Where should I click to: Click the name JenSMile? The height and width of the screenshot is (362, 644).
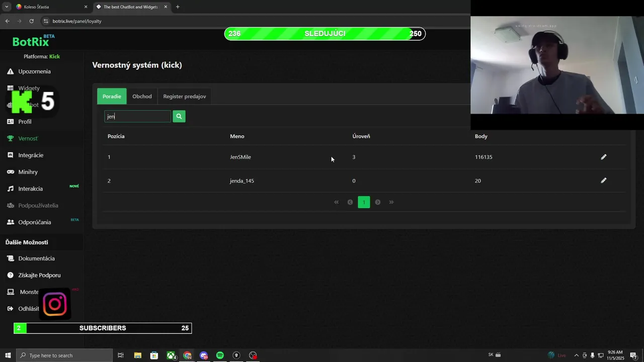click(240, 157)
